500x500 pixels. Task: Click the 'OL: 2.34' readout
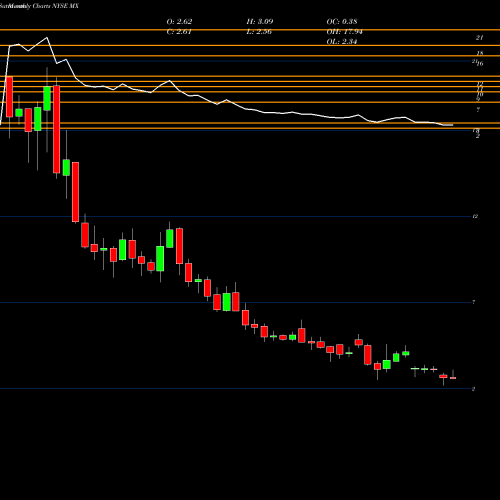[x=342, y=42]
